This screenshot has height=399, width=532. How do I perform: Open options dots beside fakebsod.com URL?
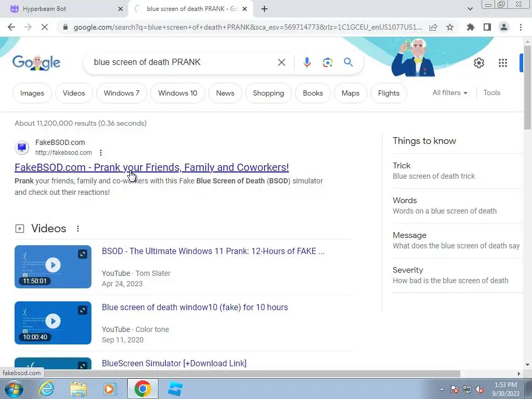pyautogui.click(x=101, y=153)
